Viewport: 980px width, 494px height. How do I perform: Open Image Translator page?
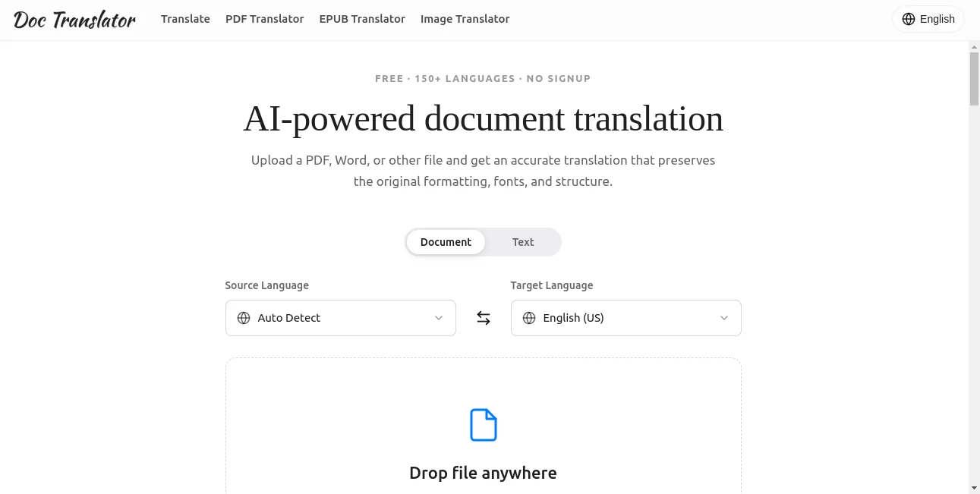(465, 19)
